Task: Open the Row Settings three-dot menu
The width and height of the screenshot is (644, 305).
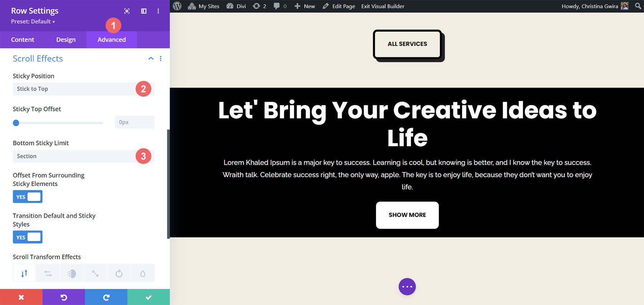Action: pos(158,11)
